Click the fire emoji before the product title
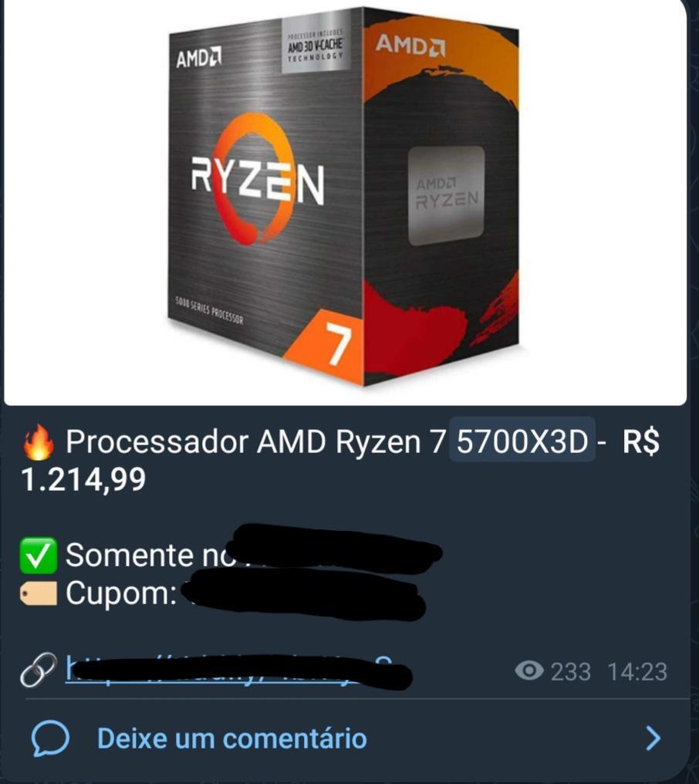 tap(38, 442)
